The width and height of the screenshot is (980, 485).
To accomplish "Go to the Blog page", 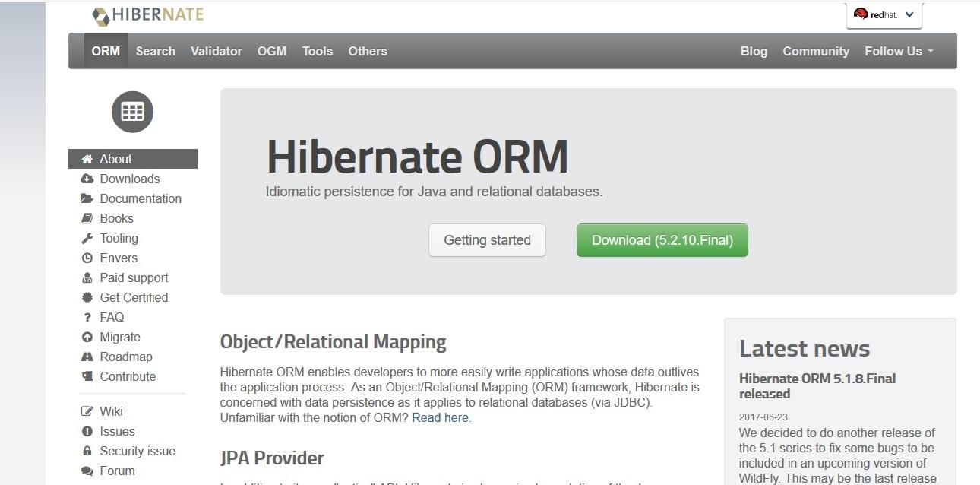I will pyautogui.click(x=754, y=51).
